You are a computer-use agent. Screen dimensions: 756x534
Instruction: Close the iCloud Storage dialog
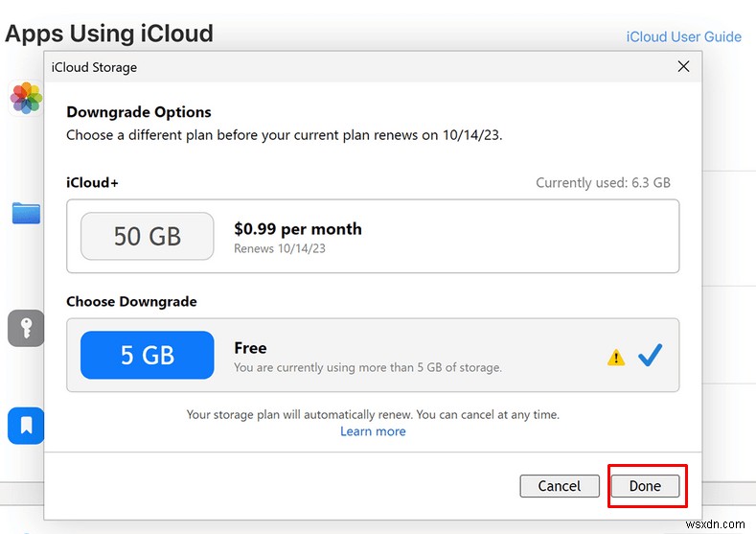pyautogui.click(x=684, y=66)
